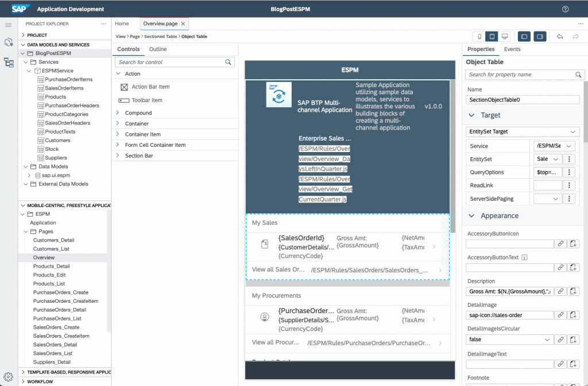
Task: Open the EntitySet more options button
Action: coord(569,159)
